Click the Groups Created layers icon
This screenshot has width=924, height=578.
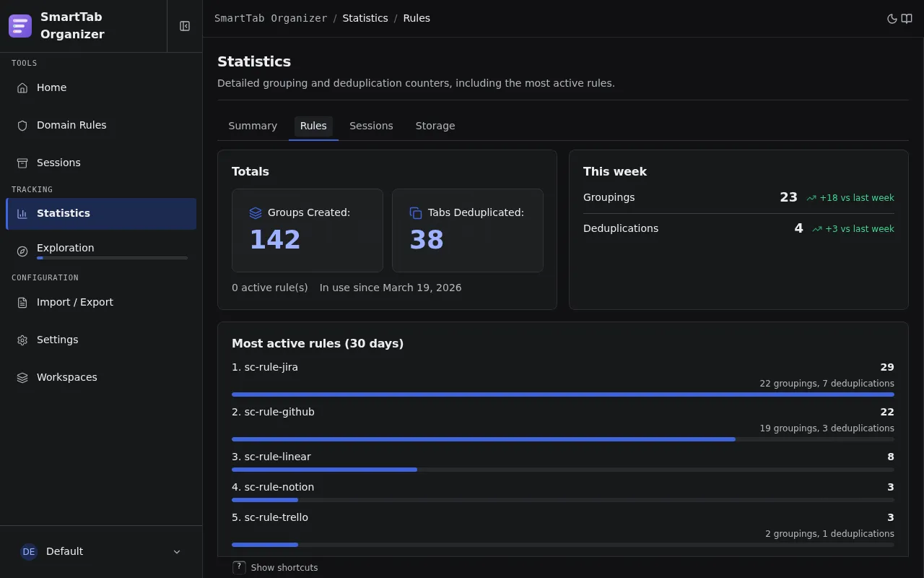(x=256, y=212)
